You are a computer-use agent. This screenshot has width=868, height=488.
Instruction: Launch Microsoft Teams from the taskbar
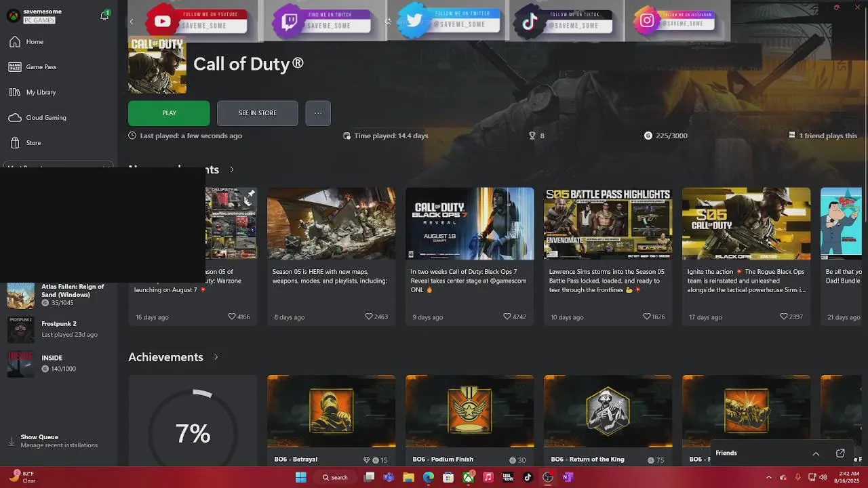[389, 477]
